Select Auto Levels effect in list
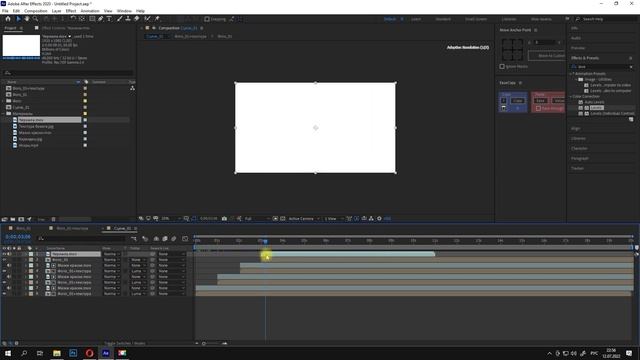The height and width of the screenshot is (360, 640). tap(594, 102)
